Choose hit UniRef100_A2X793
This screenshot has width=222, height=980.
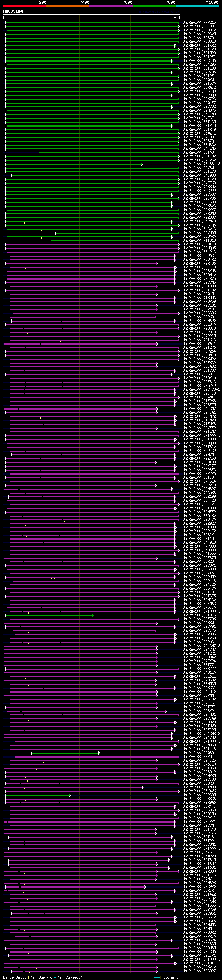pyautogui.click(x=199, y=99)
